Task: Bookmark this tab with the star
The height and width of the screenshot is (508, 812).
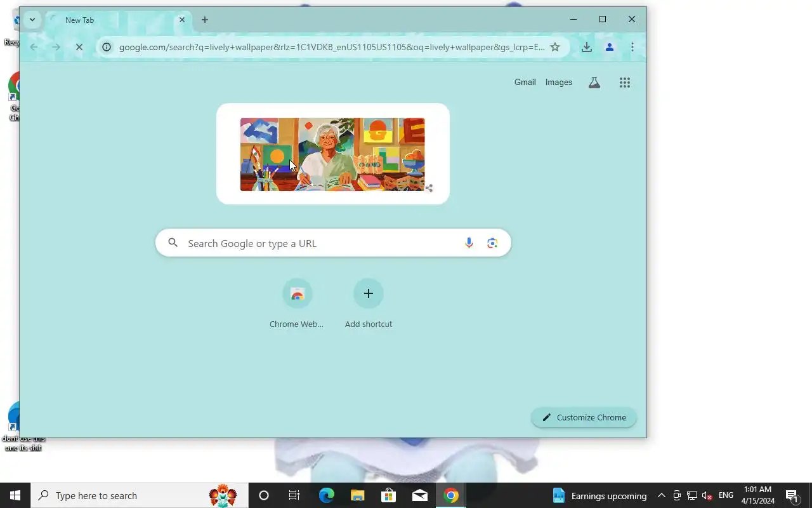Action: click(555, 47)
